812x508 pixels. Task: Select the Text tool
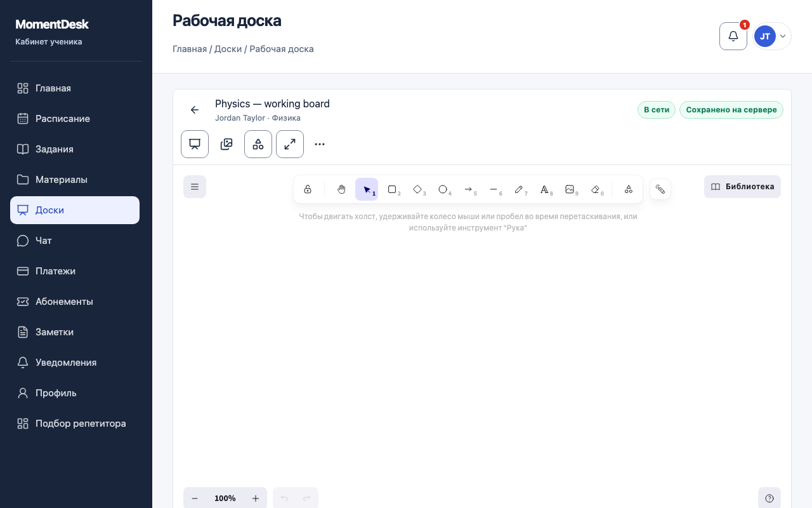click(544, 189)
